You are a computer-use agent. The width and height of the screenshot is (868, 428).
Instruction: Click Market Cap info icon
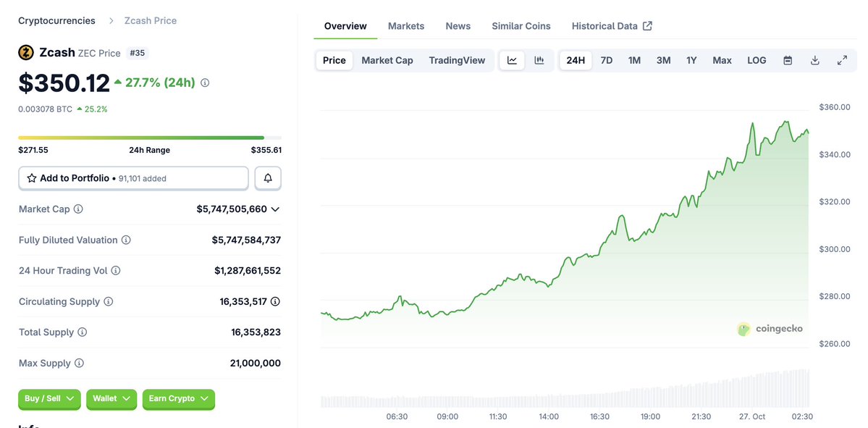[78, 209]
